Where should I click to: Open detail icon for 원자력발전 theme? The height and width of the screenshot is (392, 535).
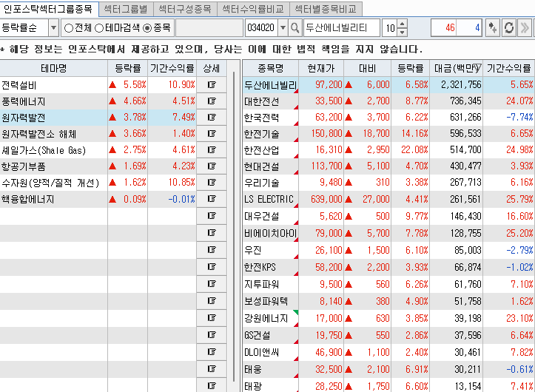[212, 118]
